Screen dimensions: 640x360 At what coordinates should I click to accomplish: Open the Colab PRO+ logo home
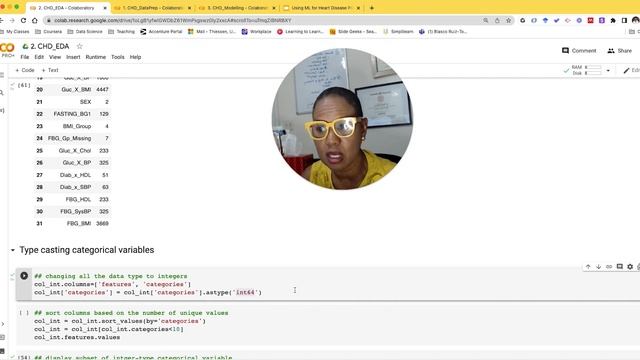click(x=7, y=50)
